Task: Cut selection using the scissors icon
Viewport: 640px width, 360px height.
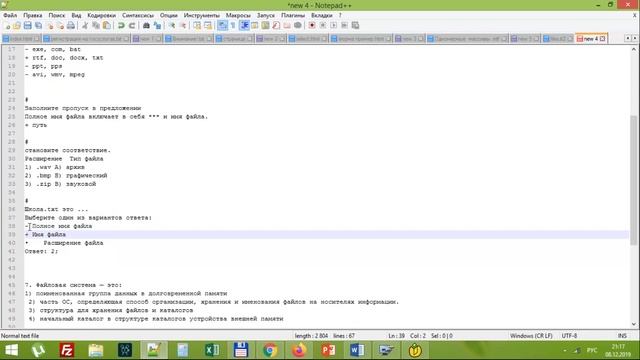Action: pos(85,26)
